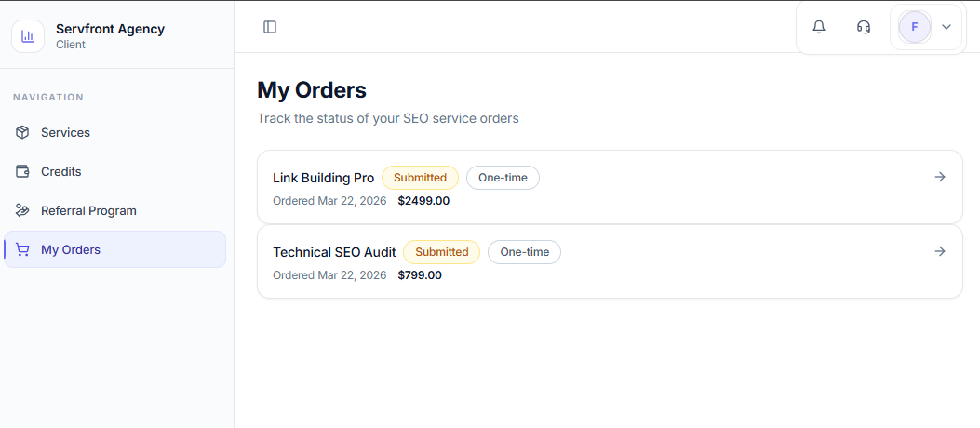Screen dimensions: 980x428
Task: Go to the Credits page
Action: [60, 171]
